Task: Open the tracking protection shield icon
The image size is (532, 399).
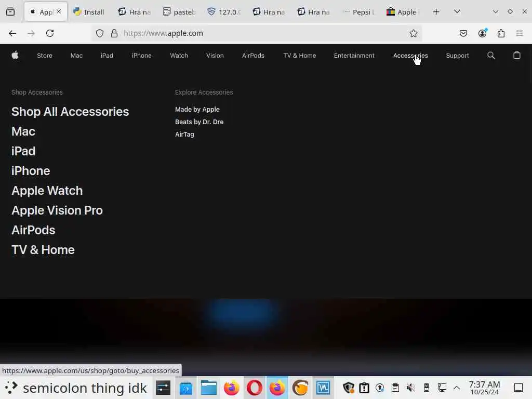Action: [x=100, y=33]
